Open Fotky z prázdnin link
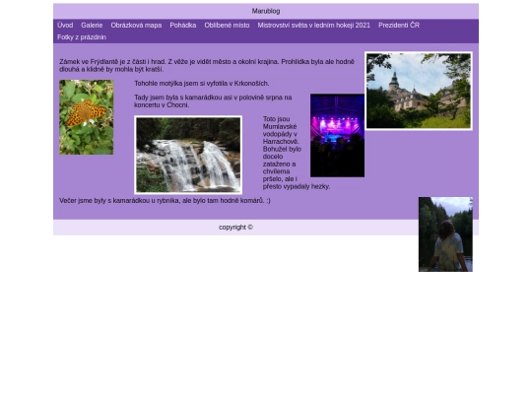Image resolution: width=532 pixels, height=399 pixels. (82, 37)
